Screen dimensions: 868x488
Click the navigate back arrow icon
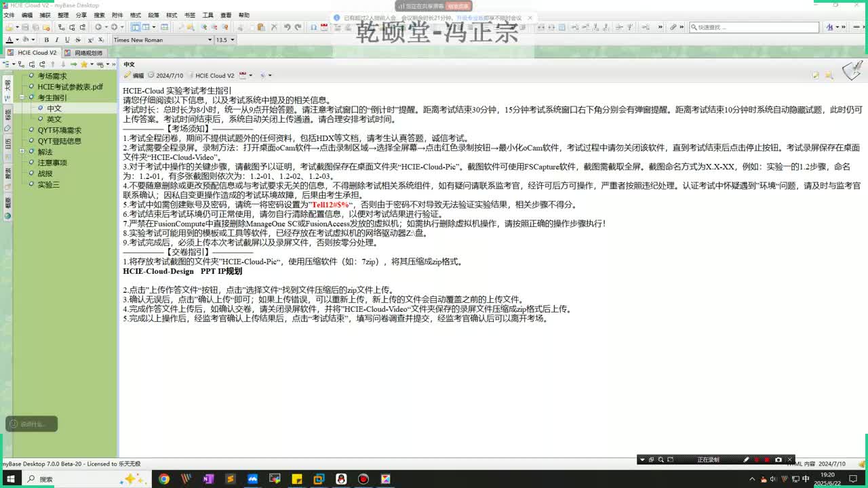(98, 27)
